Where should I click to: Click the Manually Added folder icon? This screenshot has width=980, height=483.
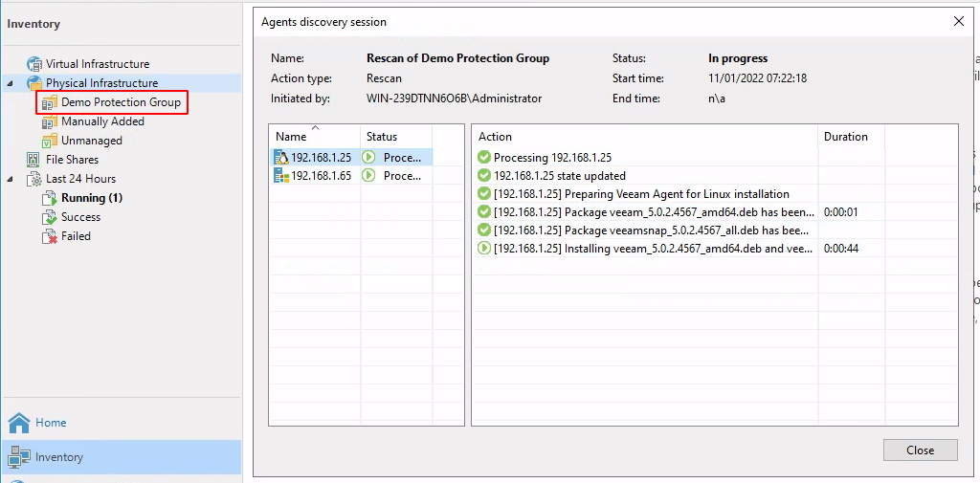point(50,121)
